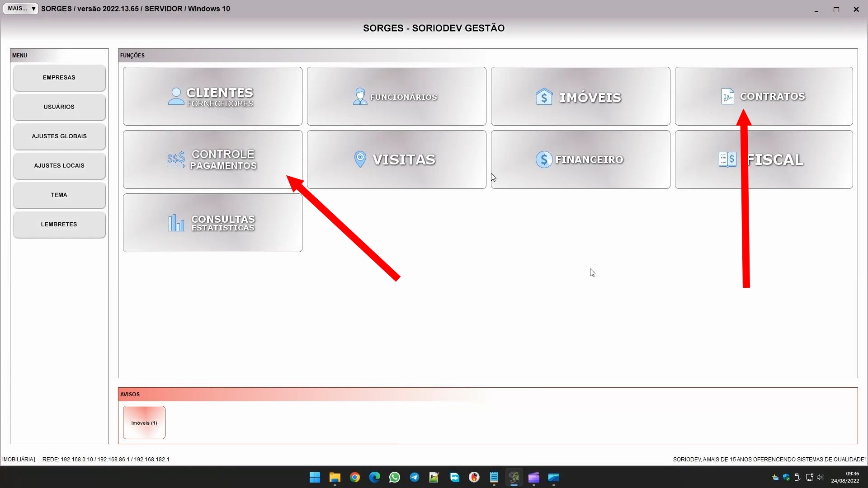This screenshot has height=488, width=868.
Task: Open the Contratos document tile
Action: pyautogui.click(x=764, y=96)
